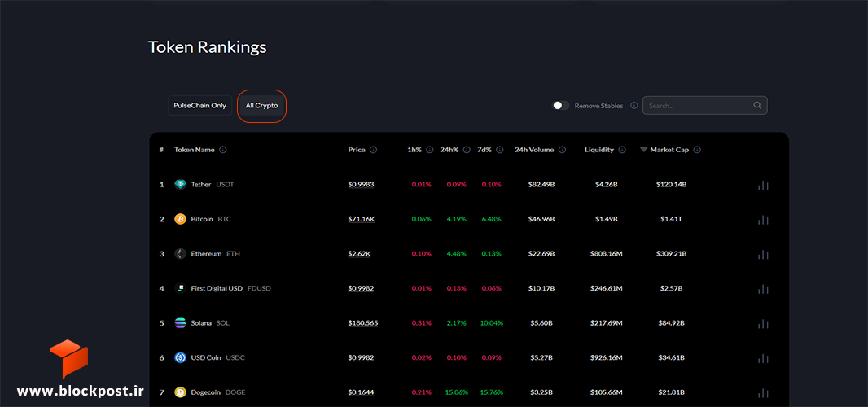Click Solana price $180.565
This screenshot has width=868, height=407.
[x=363, y=323]
